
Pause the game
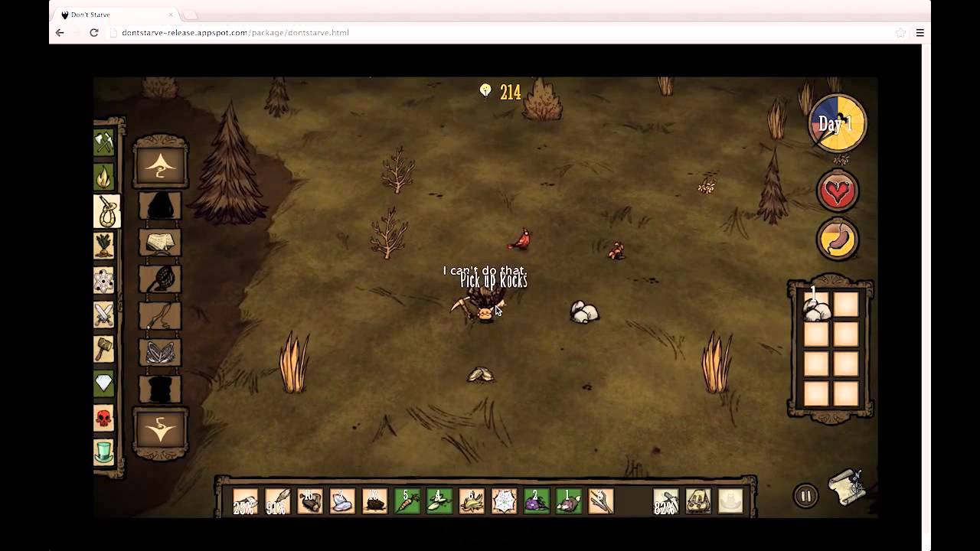pos(805,496)
